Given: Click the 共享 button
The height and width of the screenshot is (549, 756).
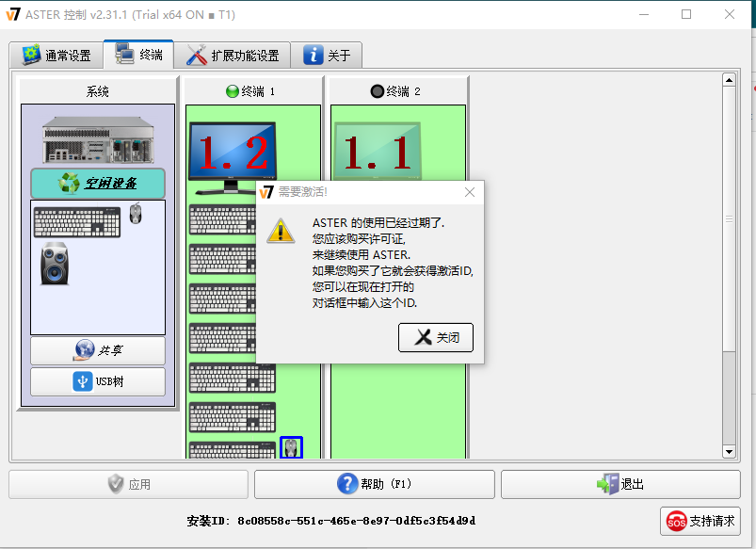Looking at the screenshot, I should click(x=98, y=350).
